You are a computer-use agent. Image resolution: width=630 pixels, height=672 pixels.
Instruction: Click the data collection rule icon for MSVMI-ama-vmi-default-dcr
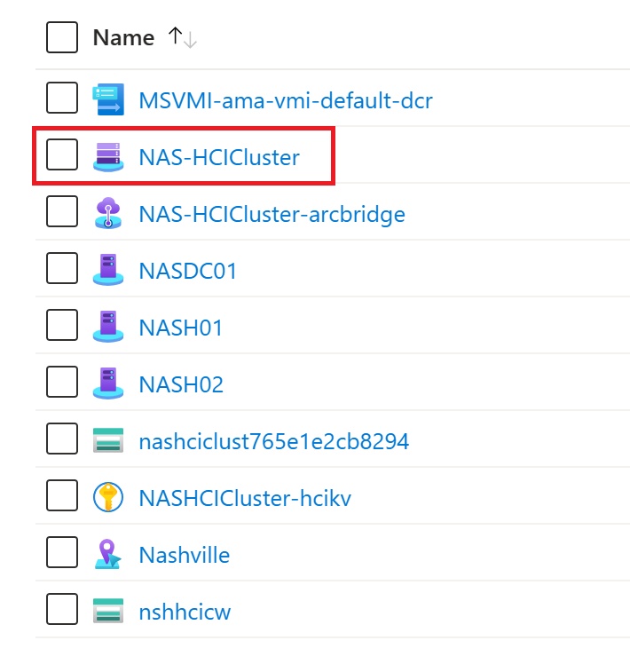tap(108, 99)
